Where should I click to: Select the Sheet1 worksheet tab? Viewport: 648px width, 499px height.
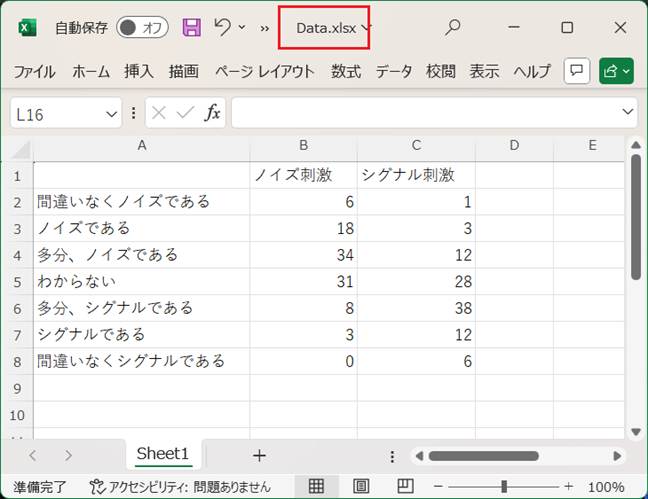pyautogui.click(x=162, y=454)
